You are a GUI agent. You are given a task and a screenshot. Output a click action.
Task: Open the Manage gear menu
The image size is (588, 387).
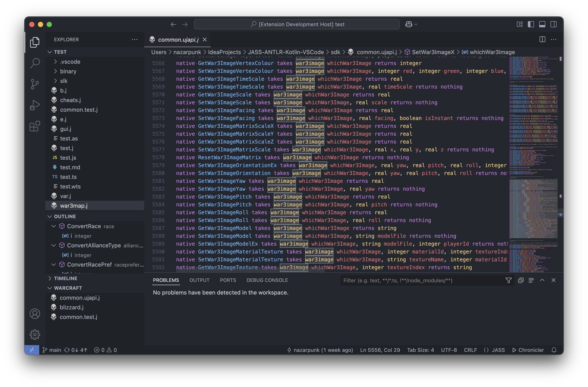(35, 334)
